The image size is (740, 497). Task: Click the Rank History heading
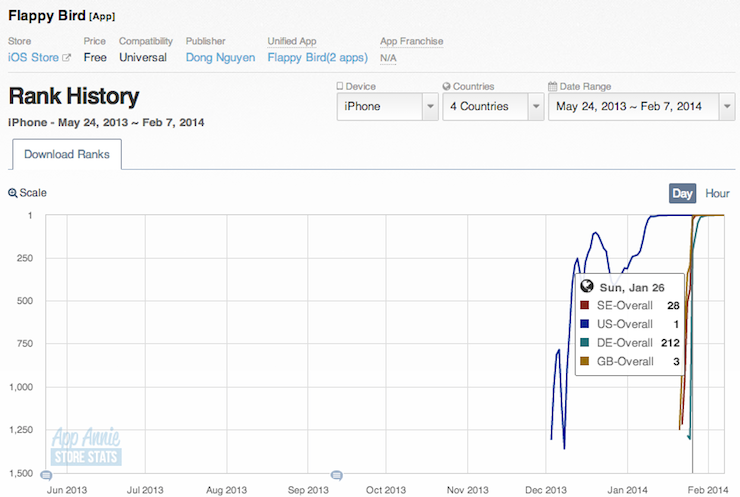coord(74,96)
